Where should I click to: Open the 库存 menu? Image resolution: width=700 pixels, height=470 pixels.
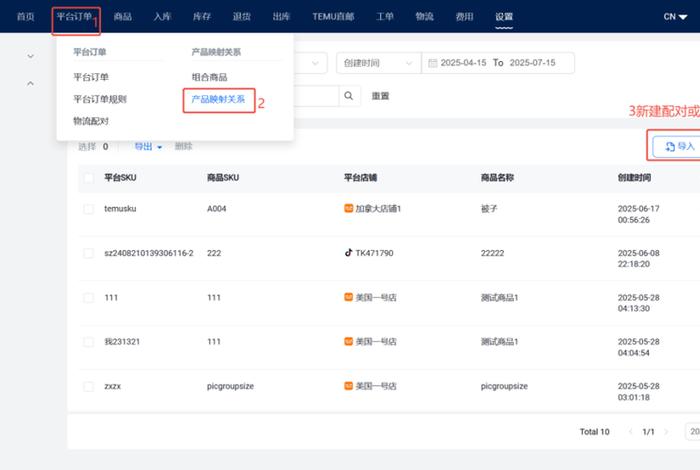[202, 17]
